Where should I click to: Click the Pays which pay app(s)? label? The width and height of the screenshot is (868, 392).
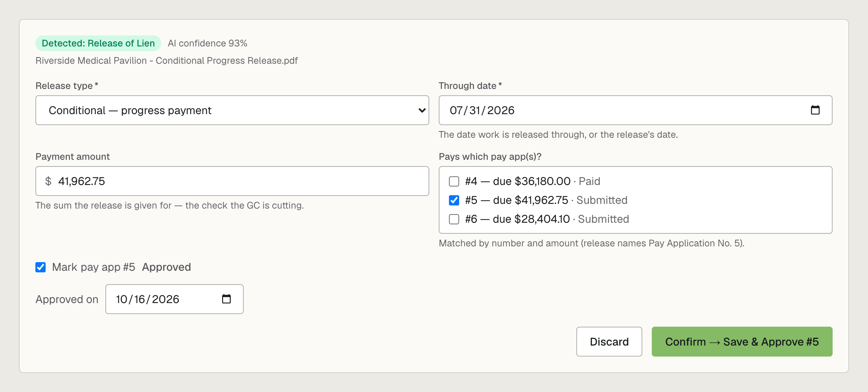pos(490,157)
